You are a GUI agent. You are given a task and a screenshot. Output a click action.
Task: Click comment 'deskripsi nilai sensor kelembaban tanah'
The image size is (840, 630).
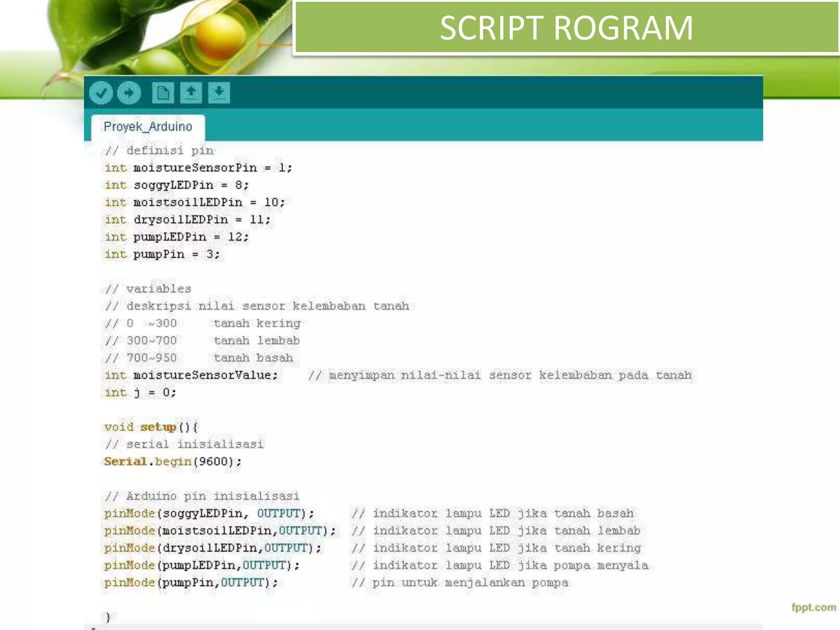click(x=268, y=306)
